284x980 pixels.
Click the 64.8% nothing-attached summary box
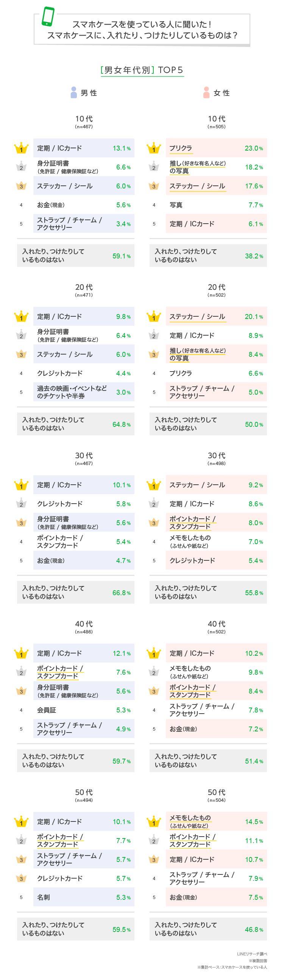(x=75, y=424)
